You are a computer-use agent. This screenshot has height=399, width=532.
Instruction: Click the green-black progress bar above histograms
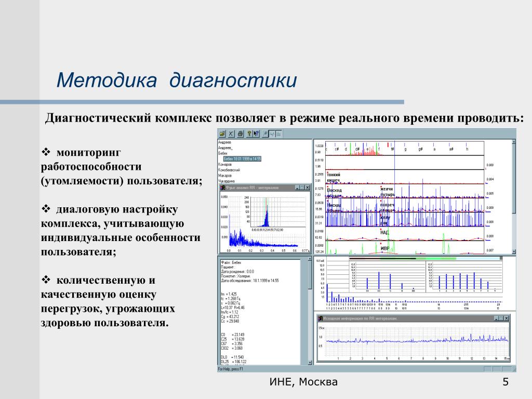pos(426,258)
